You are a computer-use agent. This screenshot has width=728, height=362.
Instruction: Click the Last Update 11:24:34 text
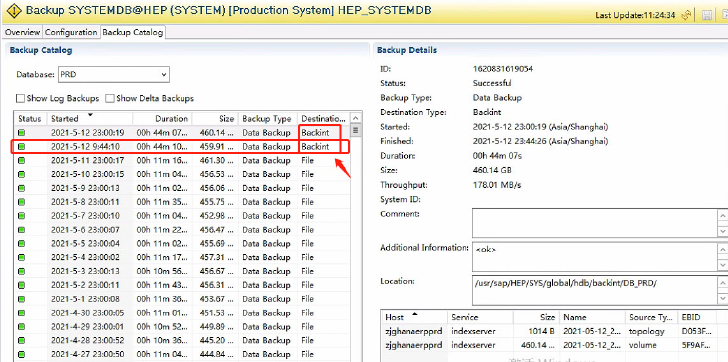click(x=635, y=15)
